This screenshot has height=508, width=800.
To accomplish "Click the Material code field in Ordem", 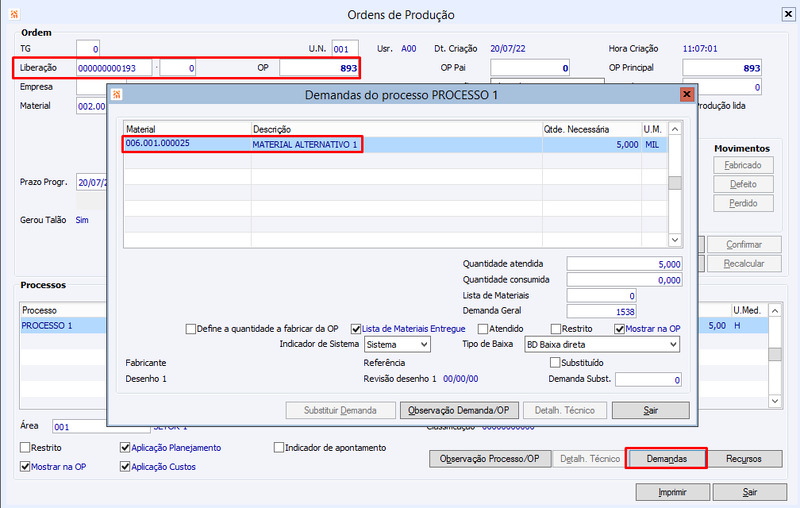I will pyautogui.click(x=92, y=106).
